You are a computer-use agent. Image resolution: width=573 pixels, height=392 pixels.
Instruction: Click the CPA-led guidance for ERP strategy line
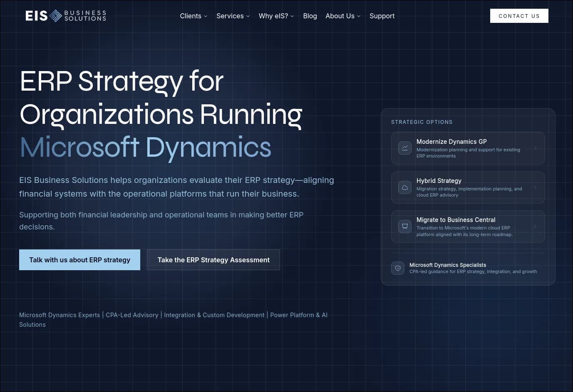click(473, 271)
